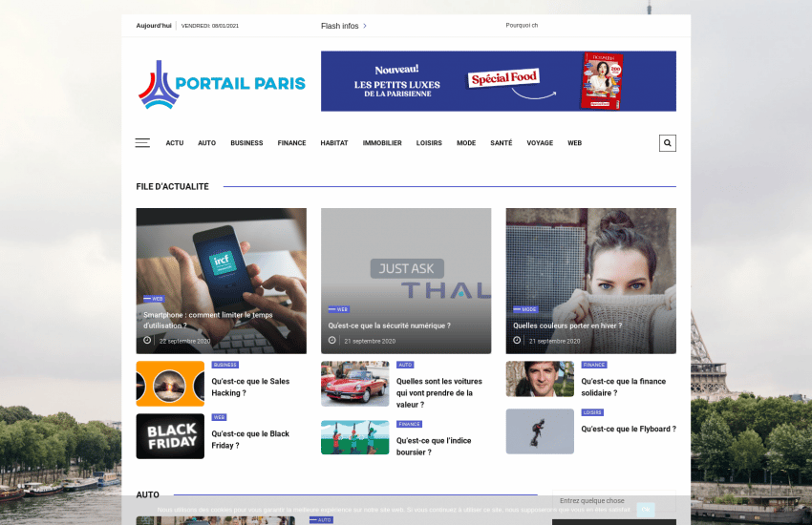The height and width of the screenshot is (525, 812).
Task: Open 'Qu'est-ce que la sécurité numérique ?' article
Action: [390, 325]
